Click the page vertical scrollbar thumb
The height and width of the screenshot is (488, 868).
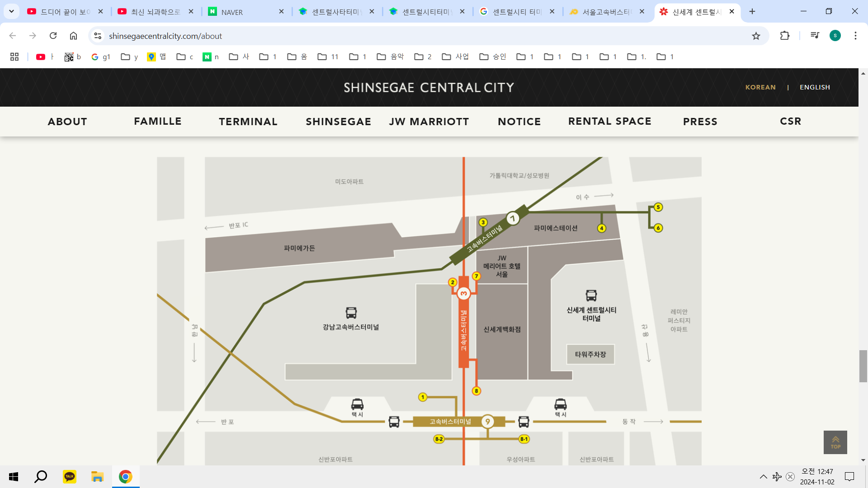point(863,366)
